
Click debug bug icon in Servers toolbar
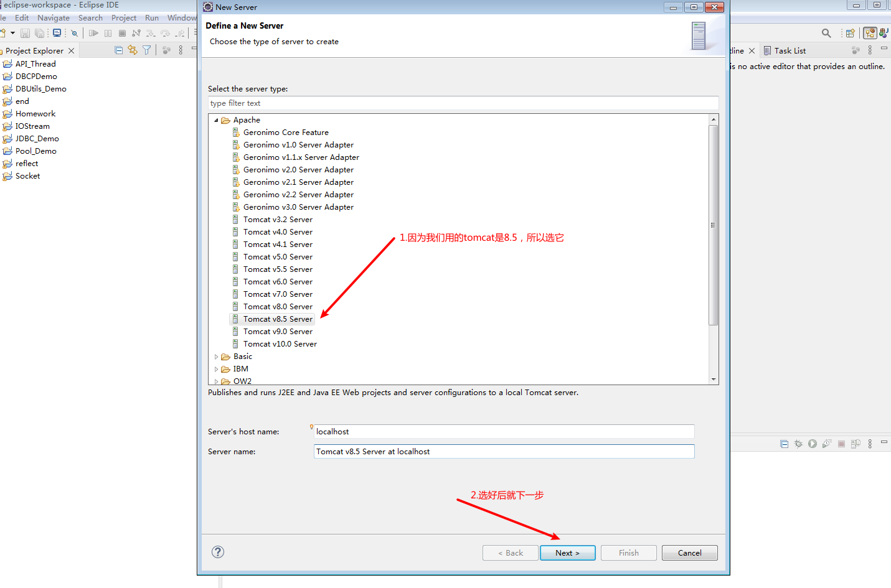click(x=798, y=444)
